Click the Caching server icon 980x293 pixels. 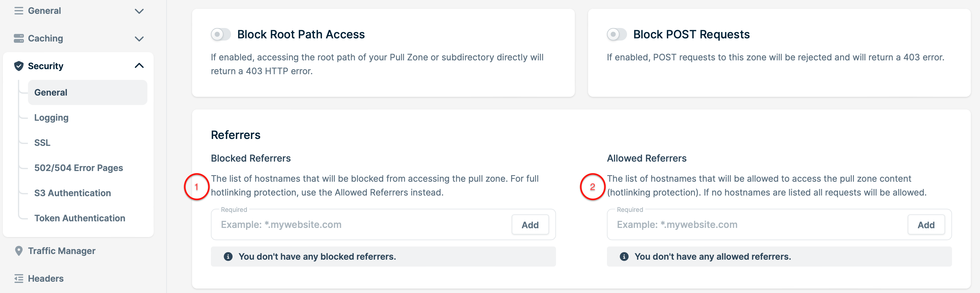pyautogui.click(x=19, y=38)
